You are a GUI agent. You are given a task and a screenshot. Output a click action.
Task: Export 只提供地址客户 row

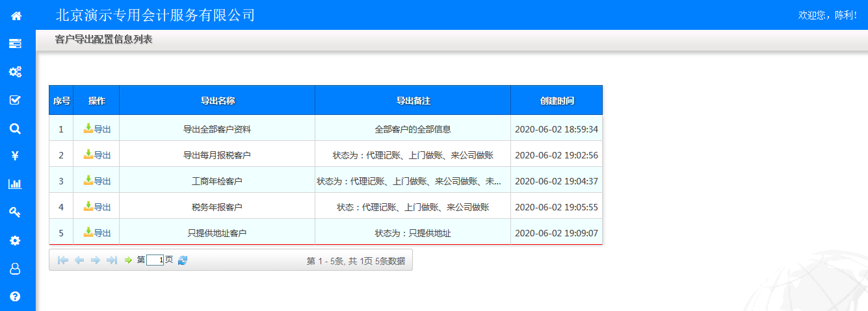tap(97, 232)
